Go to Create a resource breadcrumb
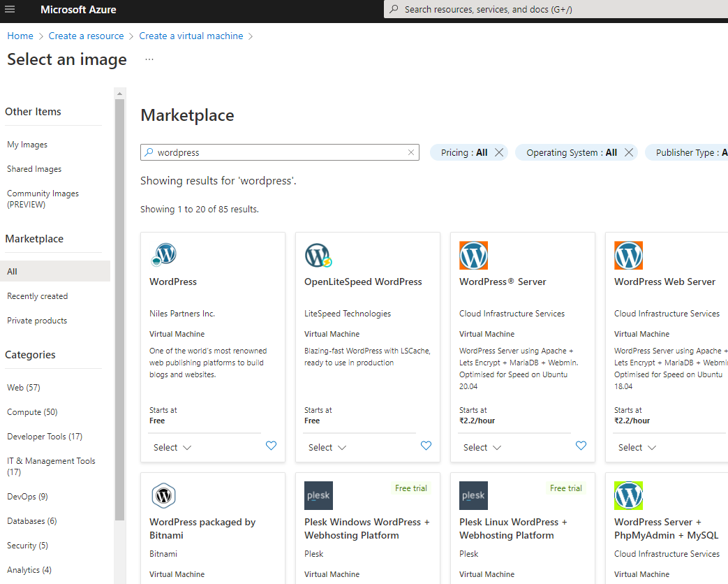 point(87,36)
